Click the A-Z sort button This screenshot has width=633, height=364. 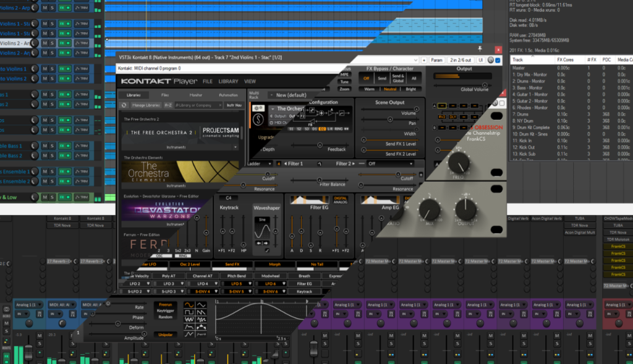click(168, 105)
